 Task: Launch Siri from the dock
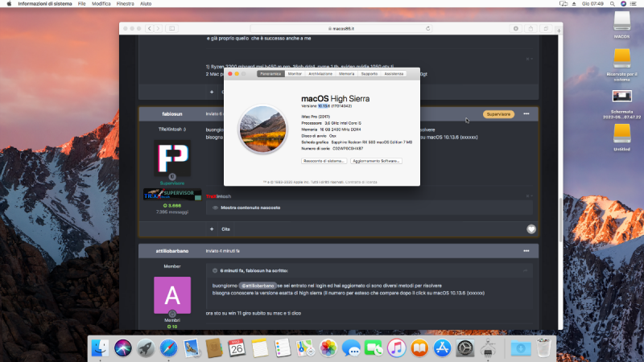(x=123, y=348)
